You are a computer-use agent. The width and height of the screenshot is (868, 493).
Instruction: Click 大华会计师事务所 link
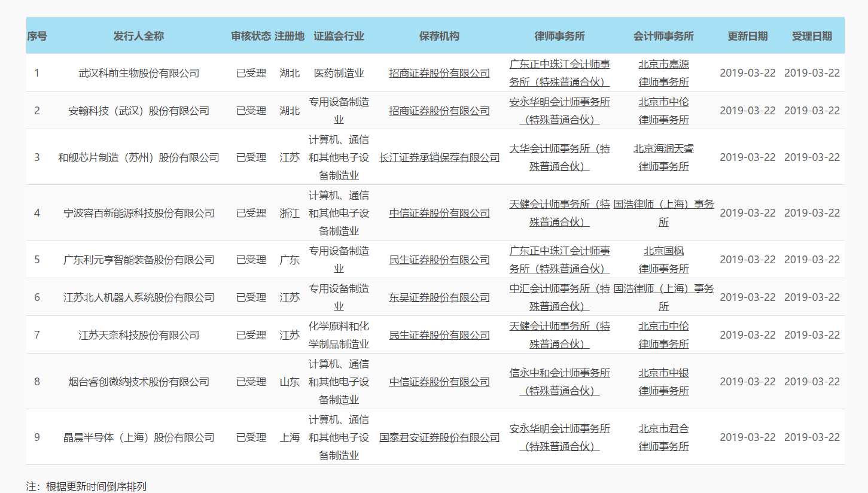tap(559, 157)
